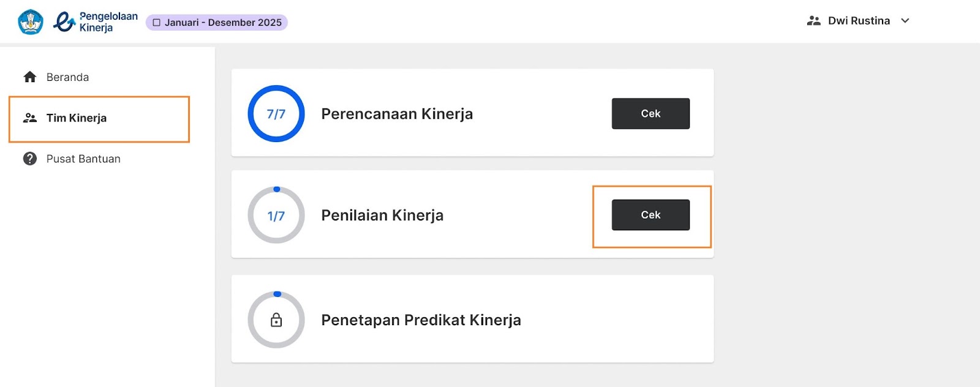Click the Pengelolaan Kinerja logo
This screenshot has height=387, width=980.
pos(96,22)
